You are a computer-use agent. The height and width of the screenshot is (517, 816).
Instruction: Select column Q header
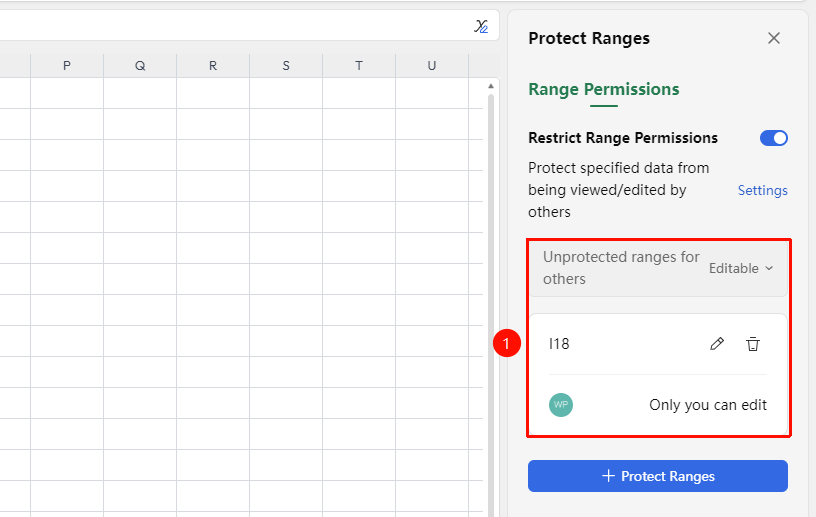pyautogui.click(x=140, y=66)
